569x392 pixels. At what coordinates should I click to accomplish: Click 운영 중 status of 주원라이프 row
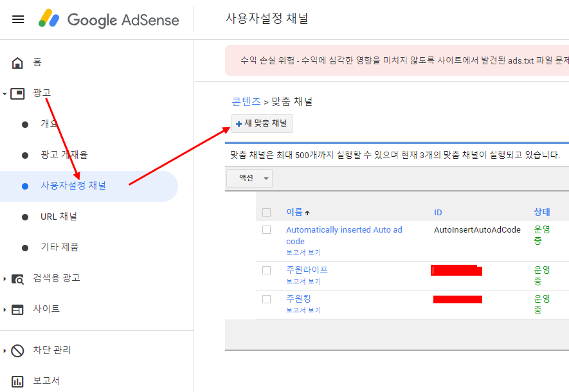coord(542,275)
